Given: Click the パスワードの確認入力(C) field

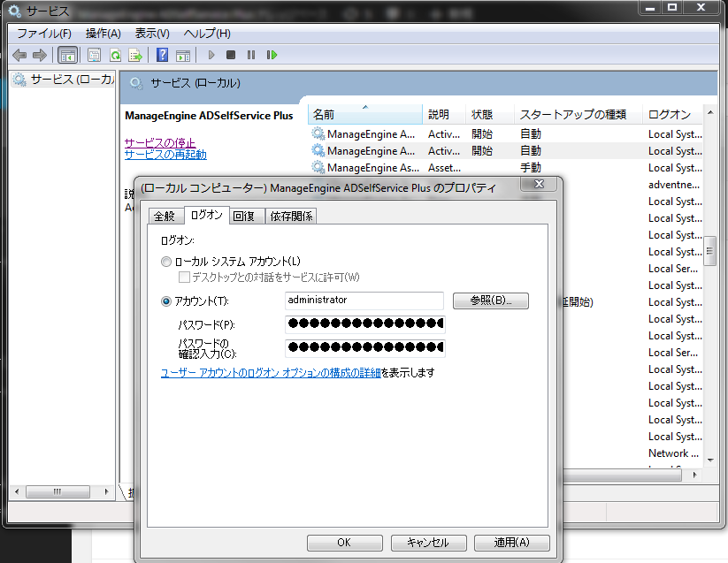Looking at the screenshot, I should (365, 348).
